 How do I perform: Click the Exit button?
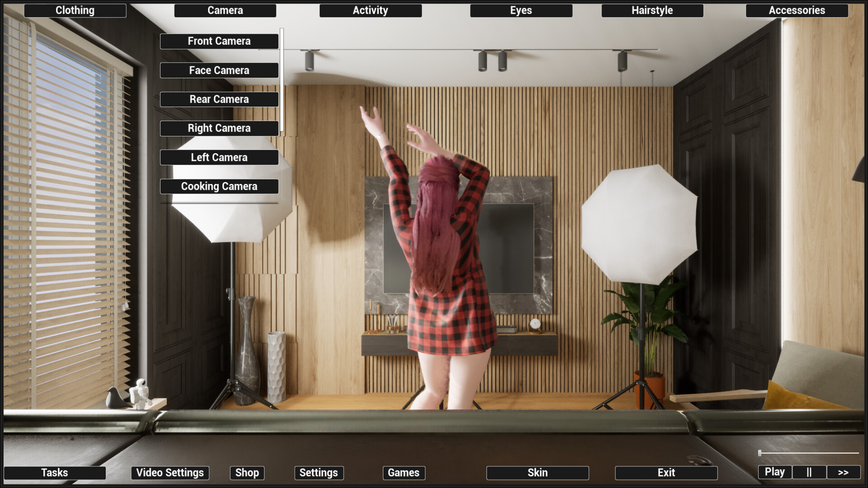(x=666, y=473)
